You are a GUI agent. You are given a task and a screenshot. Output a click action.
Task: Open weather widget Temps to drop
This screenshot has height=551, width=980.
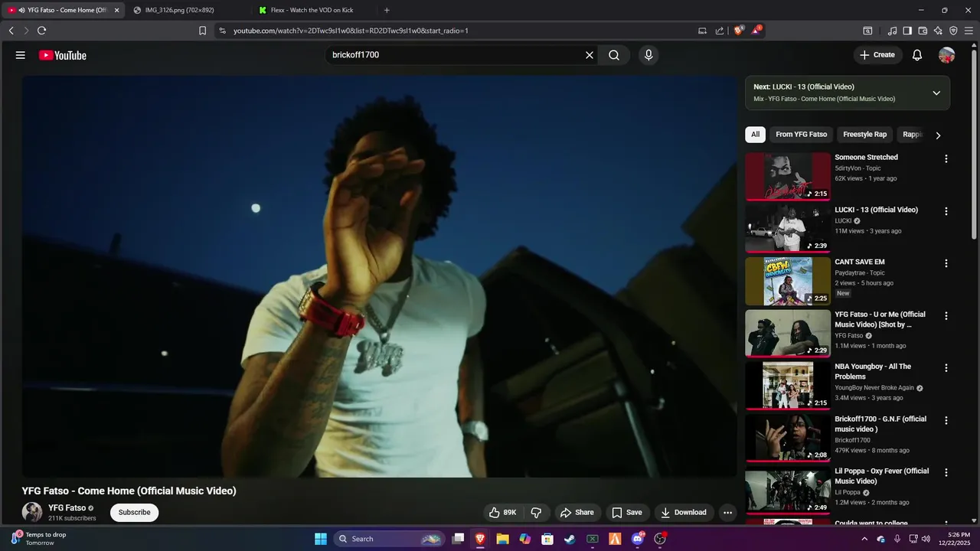point(38,539)
